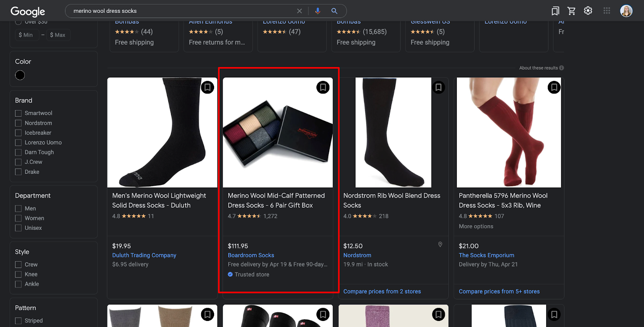Check the Striped pattern filter
Viewport: 644px width, 327px height.
click(x=18, y=321)
